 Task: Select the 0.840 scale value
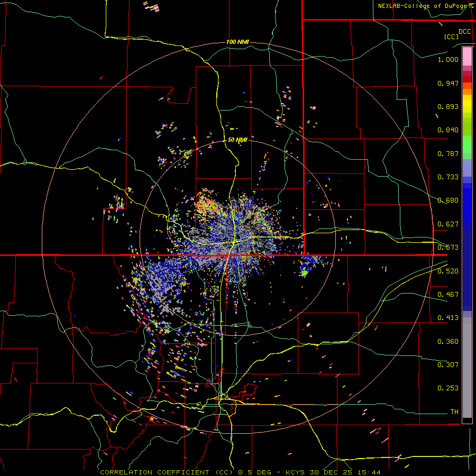click(x=448, y=130)
